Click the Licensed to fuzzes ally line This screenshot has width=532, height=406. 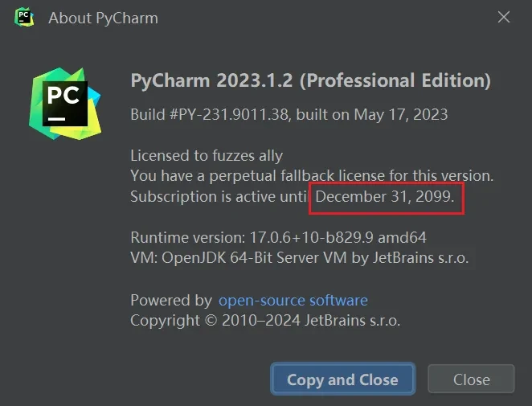[207, 155]
